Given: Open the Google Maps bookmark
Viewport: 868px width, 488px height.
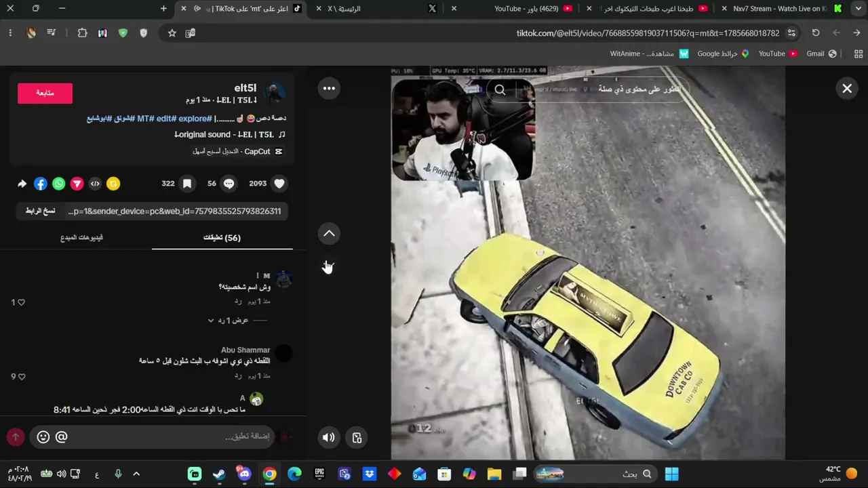Looking at the screenshot, I should coord(723,54).
